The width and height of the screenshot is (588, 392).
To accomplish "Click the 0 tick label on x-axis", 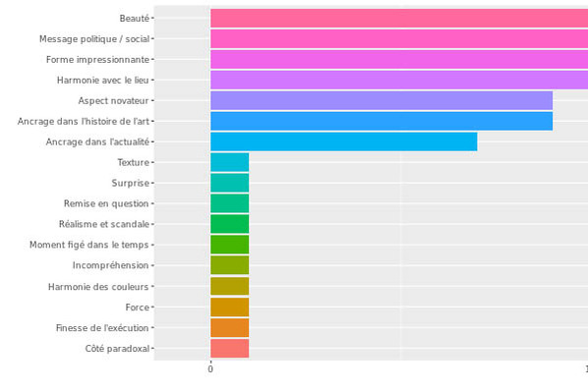I will click(210, 369).
